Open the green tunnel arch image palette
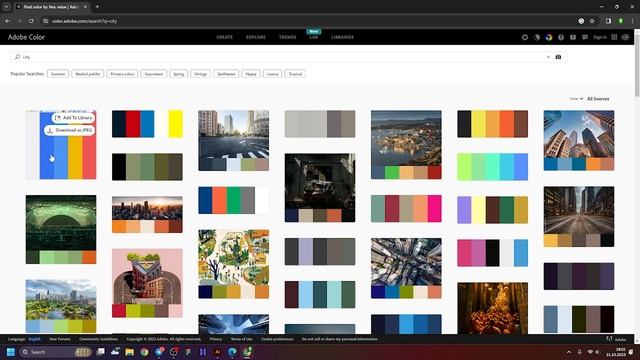 point(61,229)
